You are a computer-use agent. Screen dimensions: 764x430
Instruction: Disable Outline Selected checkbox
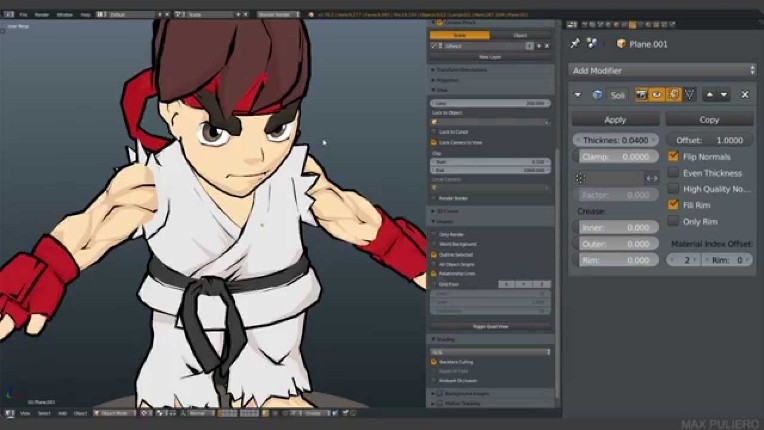click(434, 255)
